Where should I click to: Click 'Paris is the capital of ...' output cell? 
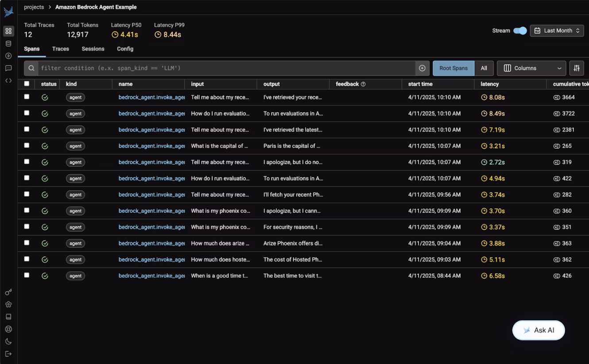[x=292, y=146]
